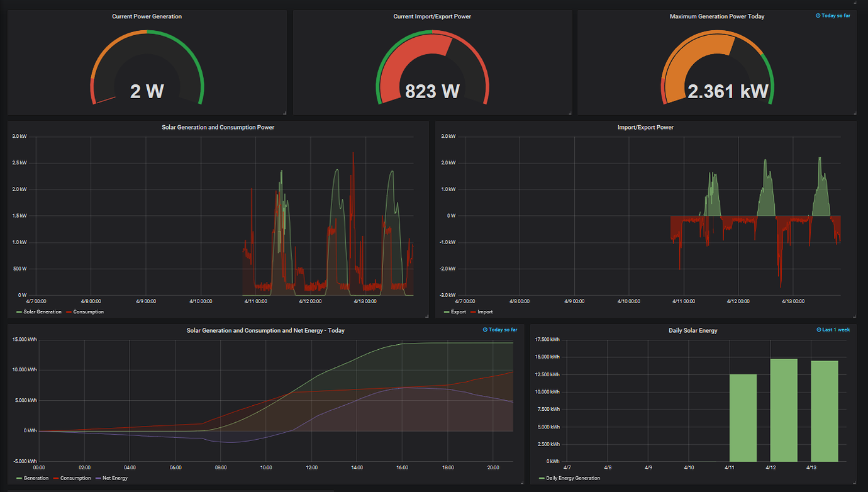
Task: Open the Solar Generation and Consumption Power title menu
Action: (x=217, y=127)
